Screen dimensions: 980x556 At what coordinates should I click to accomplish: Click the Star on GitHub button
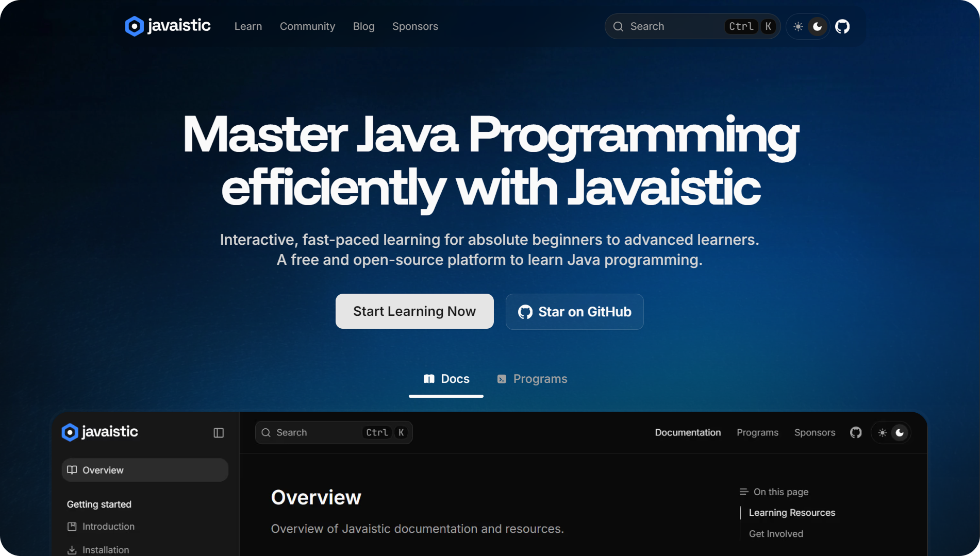(x=574, y=312)
